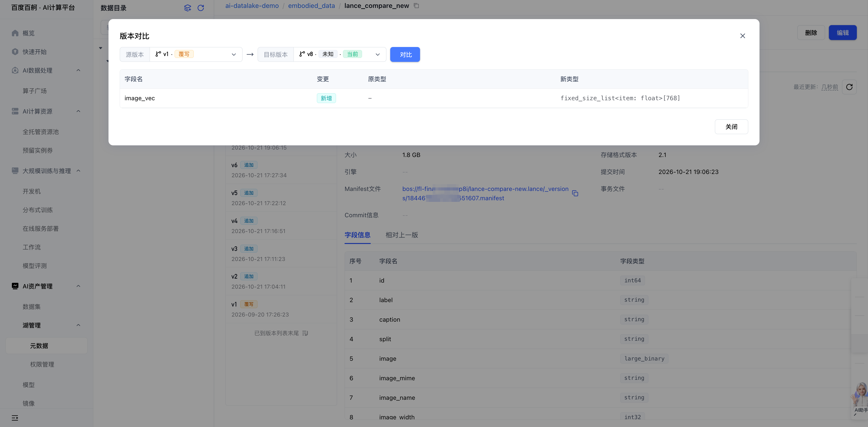Collapse the AI计算资源 menu group
The image size is (868, 427).
pos(78,111)
